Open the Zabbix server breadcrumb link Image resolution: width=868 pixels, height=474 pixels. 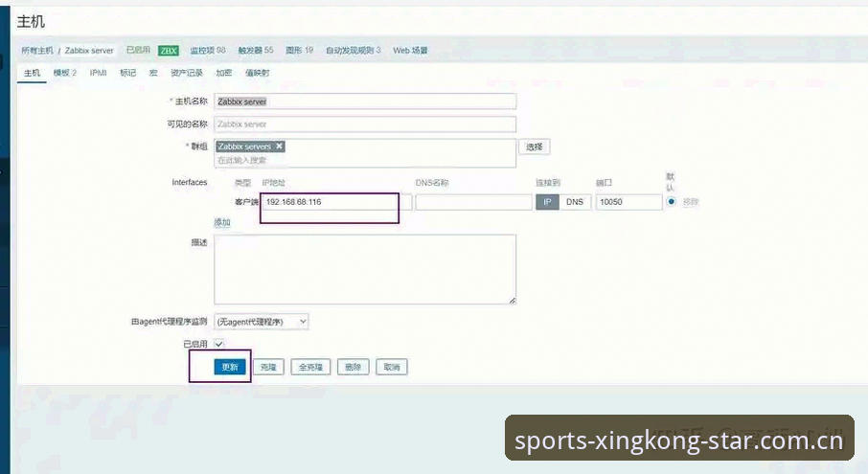coord(89,51)
